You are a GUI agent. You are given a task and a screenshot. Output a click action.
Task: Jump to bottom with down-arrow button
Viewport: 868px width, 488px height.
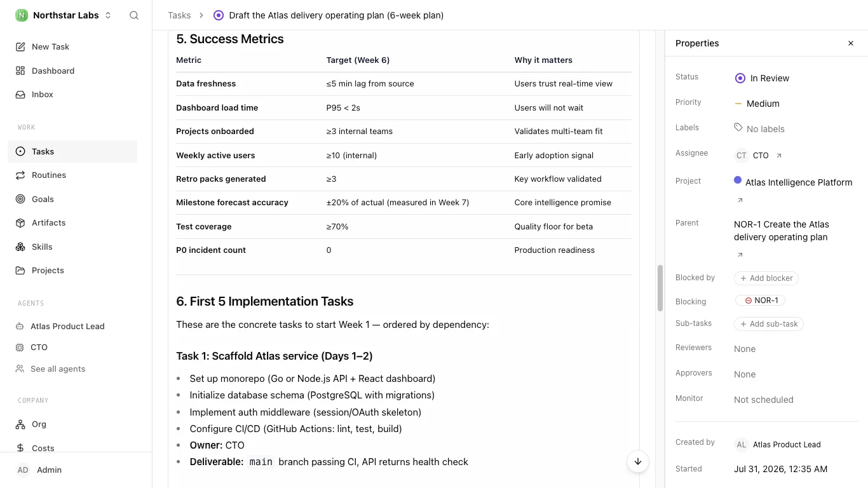click(638, 461)
